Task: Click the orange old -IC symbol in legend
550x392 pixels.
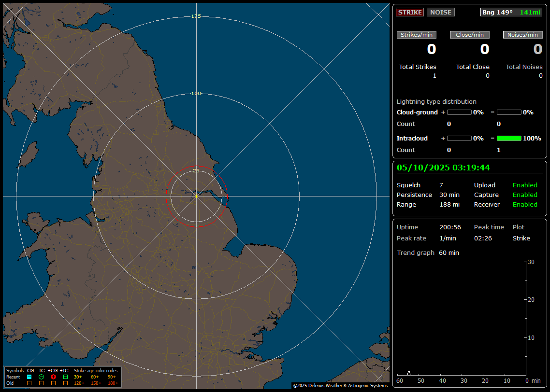Action: click(41, 383)
